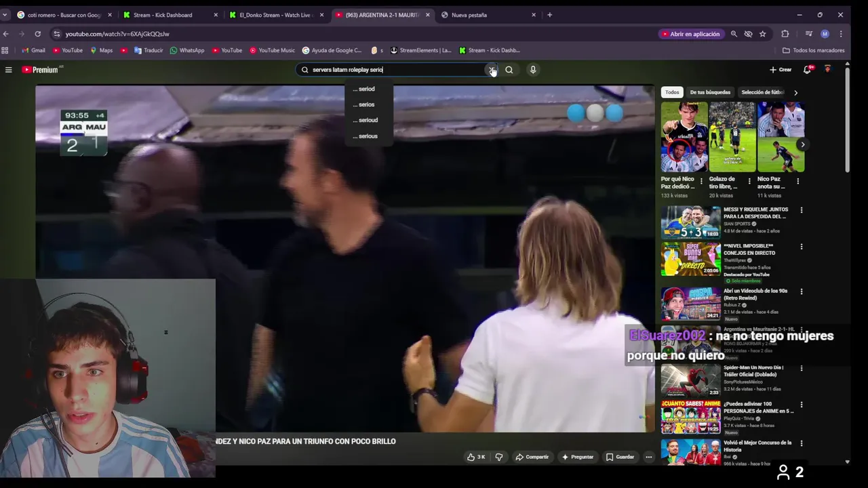Click into the YouTube search input field
Viewport: 868px width, 488px height.
(x=397, y=70)
